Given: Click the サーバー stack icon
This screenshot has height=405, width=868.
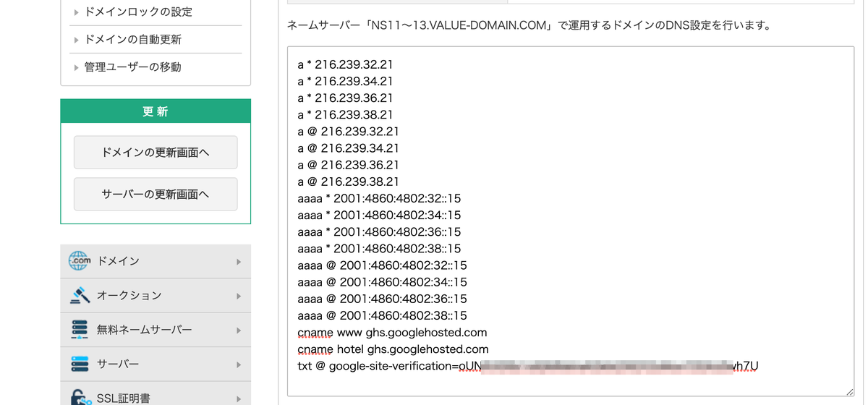Looking at the screenshot, I should (79, 364).
